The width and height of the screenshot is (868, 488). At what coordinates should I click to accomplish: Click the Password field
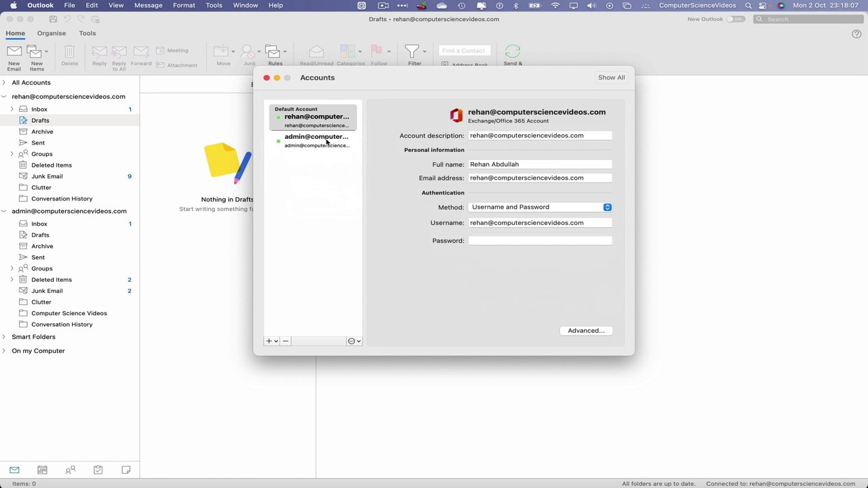point(540,241)
